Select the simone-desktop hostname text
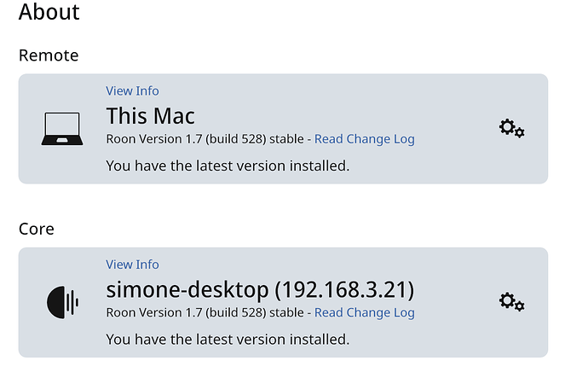 (187, 290)
